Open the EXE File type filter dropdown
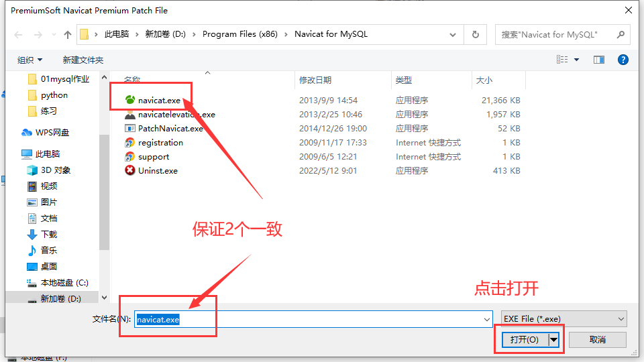644x362 pixels. pos(564,318)
